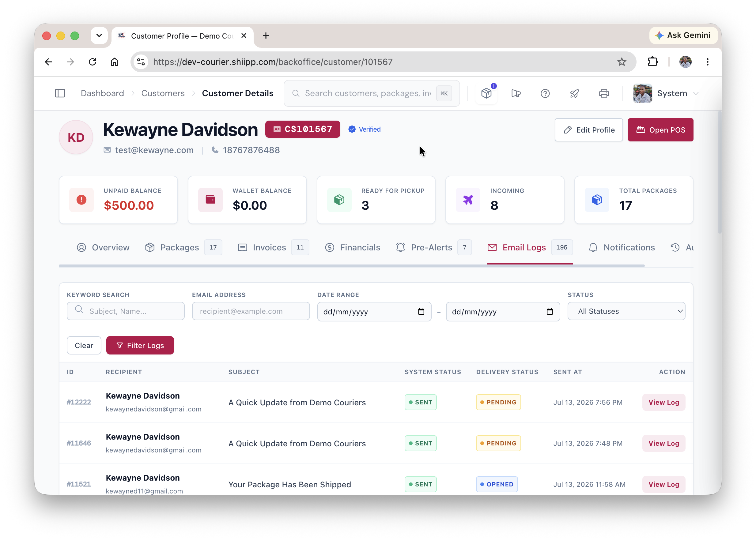
Task: Click email test@kewayne.com
Action: pos(154,150)
